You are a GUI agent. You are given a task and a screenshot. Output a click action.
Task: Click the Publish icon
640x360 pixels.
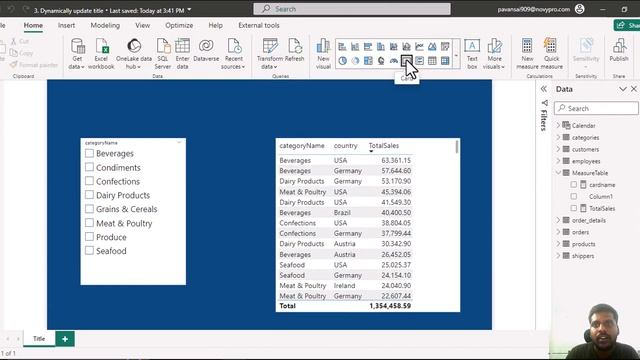click(x=619, y=46)
